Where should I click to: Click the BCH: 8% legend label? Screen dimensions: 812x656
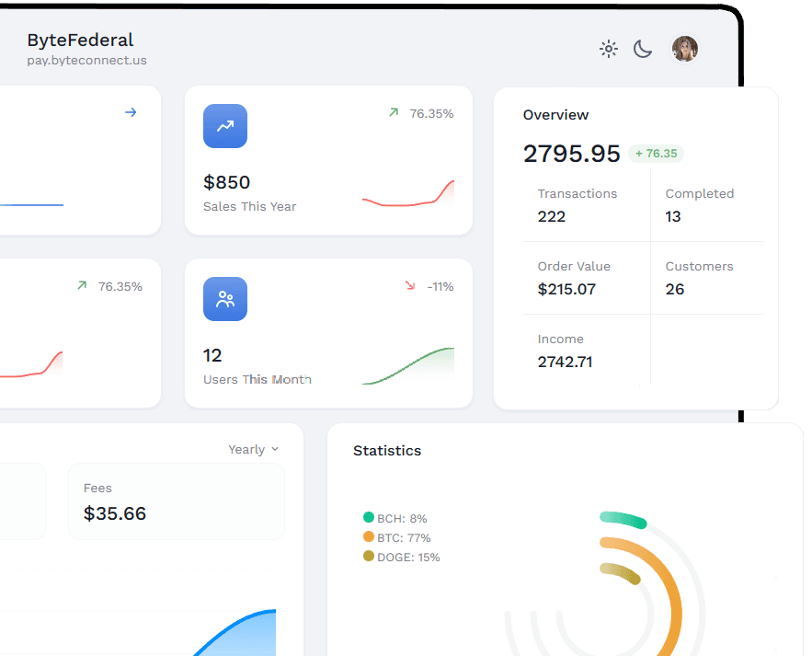click(x=402, y=519)
